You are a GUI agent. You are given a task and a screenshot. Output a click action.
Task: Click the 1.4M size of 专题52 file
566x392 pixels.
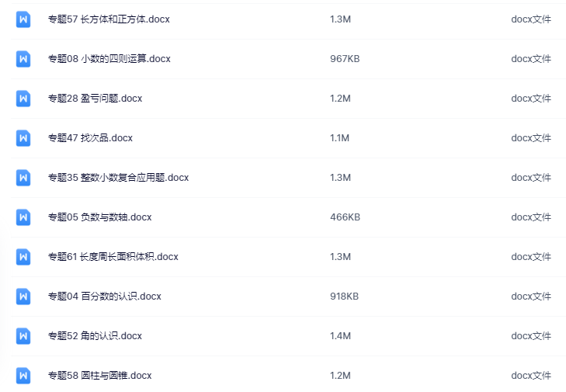click(340, 336)
